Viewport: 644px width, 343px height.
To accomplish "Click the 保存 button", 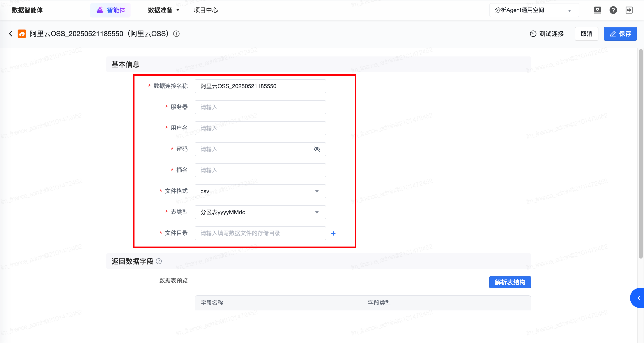I will (x=620, y=34).
